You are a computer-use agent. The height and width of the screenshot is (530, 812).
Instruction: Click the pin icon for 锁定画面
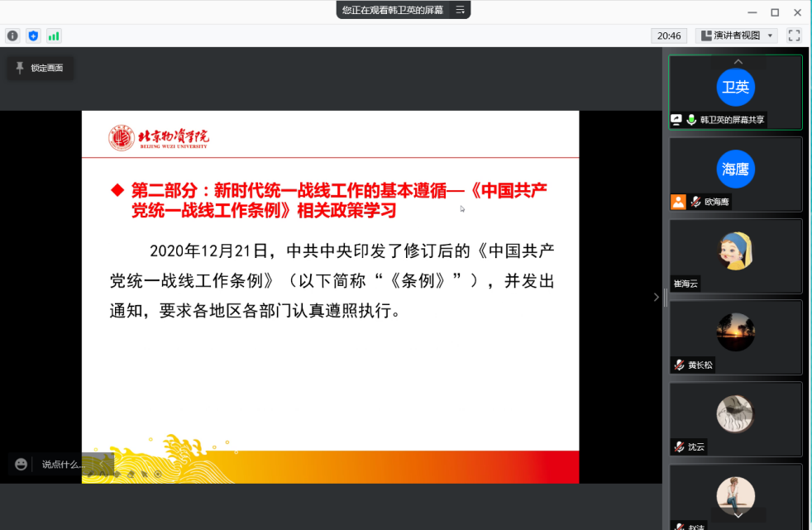pos(20,68)
